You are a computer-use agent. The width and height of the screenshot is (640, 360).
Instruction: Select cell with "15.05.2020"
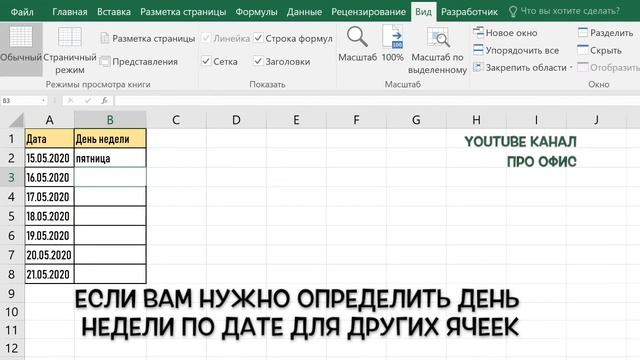click(49, 158)
